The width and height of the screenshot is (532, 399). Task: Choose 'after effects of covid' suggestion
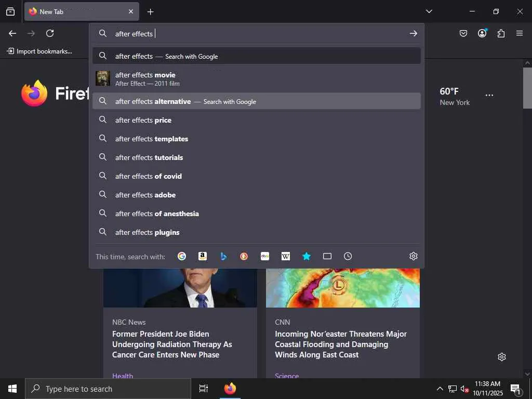pos(257,176)
